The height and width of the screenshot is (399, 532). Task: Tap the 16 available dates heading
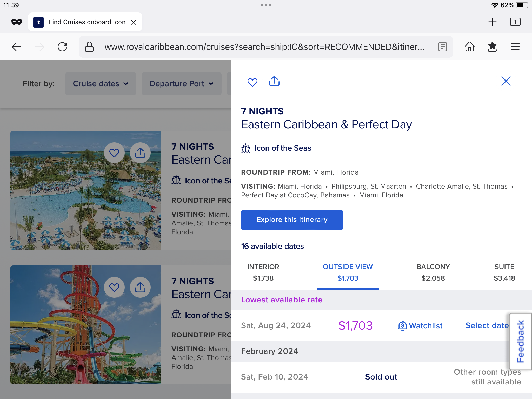click(272, 246)
